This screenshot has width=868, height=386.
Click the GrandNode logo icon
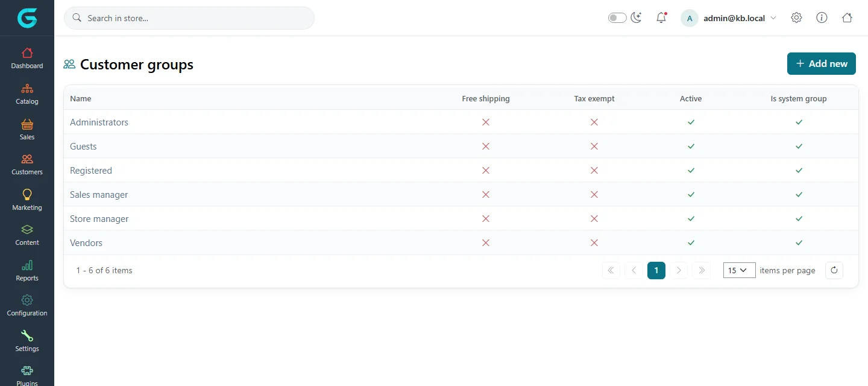[x=27, y=18]
